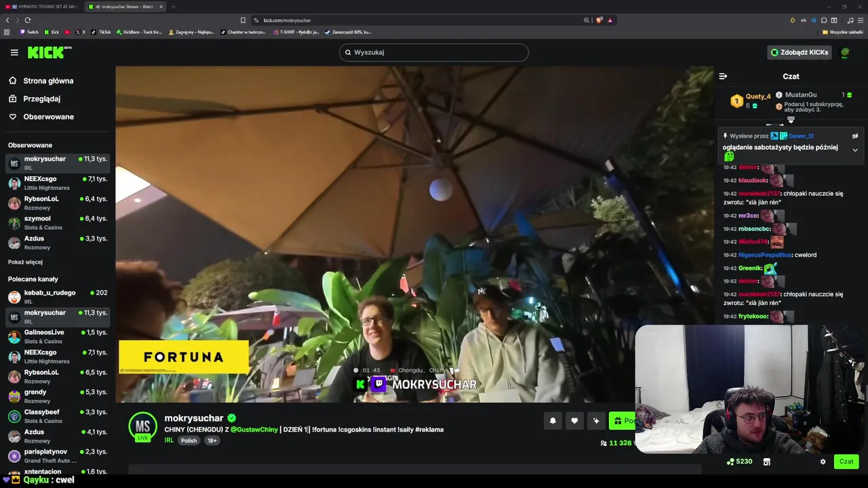Click the green gift subscription button
The width and height of the screenshot is (868, 488).
[x=623, y=421]
